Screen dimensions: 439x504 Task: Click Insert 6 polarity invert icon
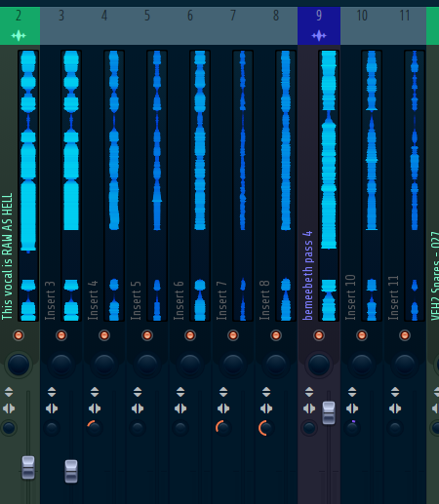(180, 392)
